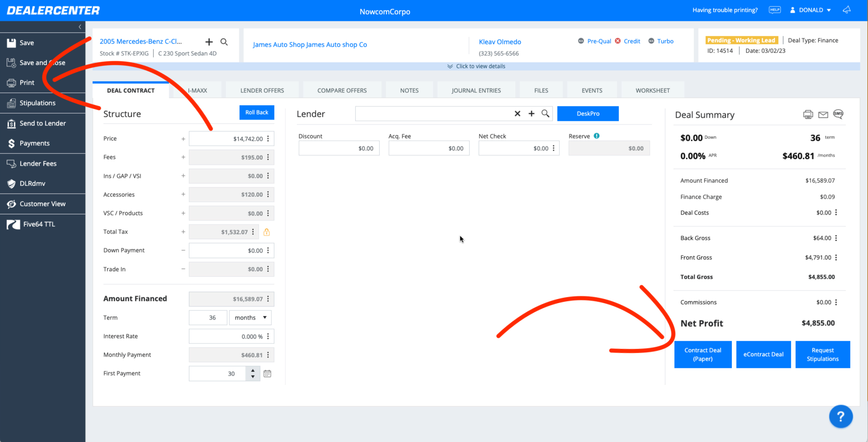Image resolution: width=868 pixels, height=442 pixels.
Task: Click the Save icon in sidebar
Action: pos(11,43)
